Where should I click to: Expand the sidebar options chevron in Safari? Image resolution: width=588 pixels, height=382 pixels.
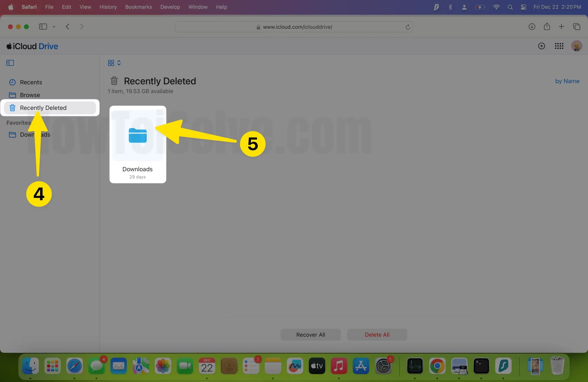54,27
